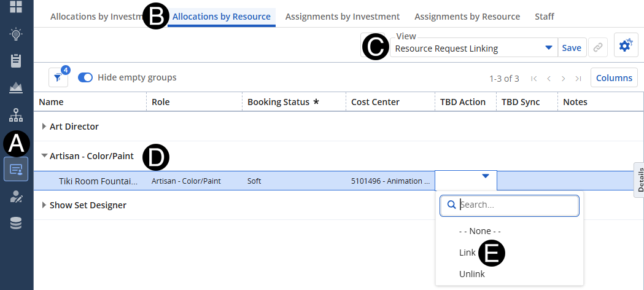Screen dimensions: 644x290
Task: Click the filter funnel icon with badge
Action: point(58,78)
